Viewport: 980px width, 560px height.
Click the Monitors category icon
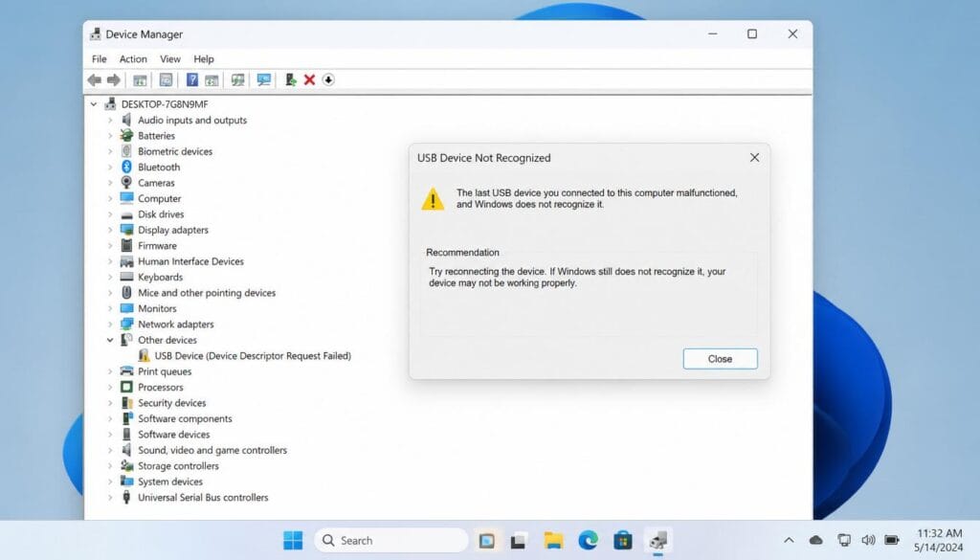(127, 308)
